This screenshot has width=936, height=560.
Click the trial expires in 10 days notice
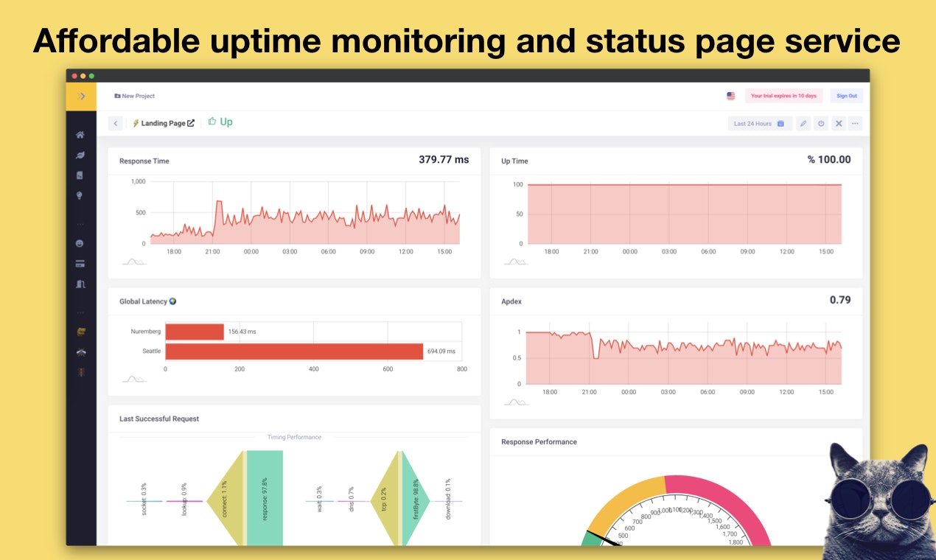pyautogui.click(x=783, y=96)
